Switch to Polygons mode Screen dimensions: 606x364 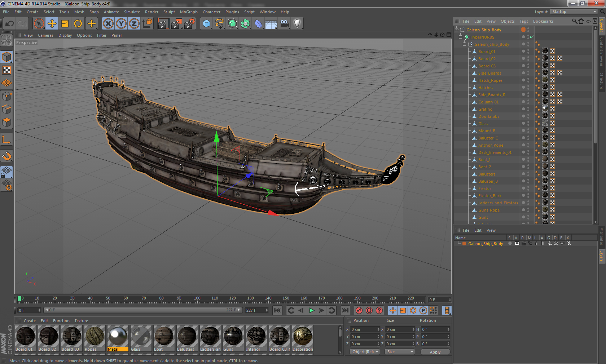pos(7,123)
